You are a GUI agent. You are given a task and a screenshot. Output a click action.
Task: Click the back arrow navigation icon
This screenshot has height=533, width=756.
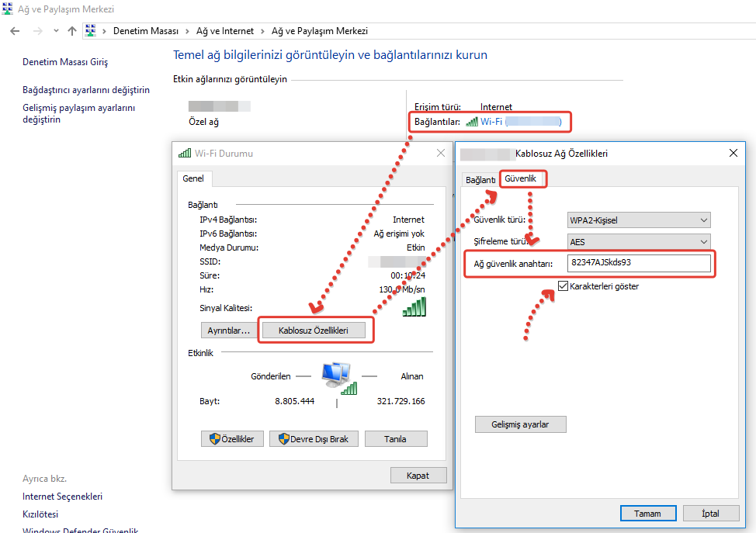pos(15,31)
